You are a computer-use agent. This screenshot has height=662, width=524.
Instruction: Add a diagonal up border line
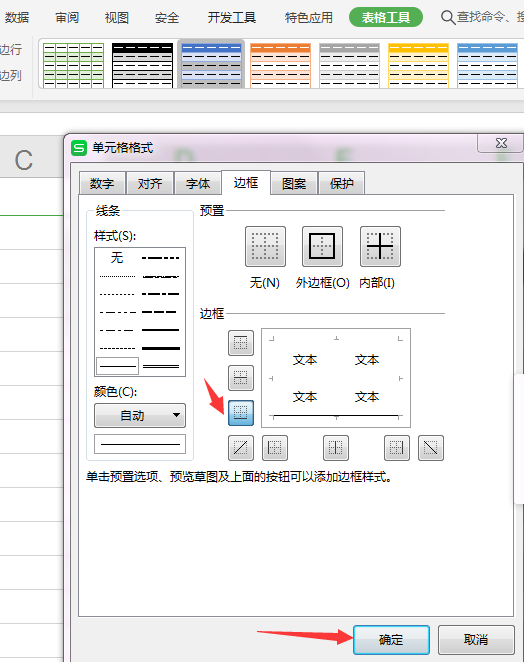(241, 448)
